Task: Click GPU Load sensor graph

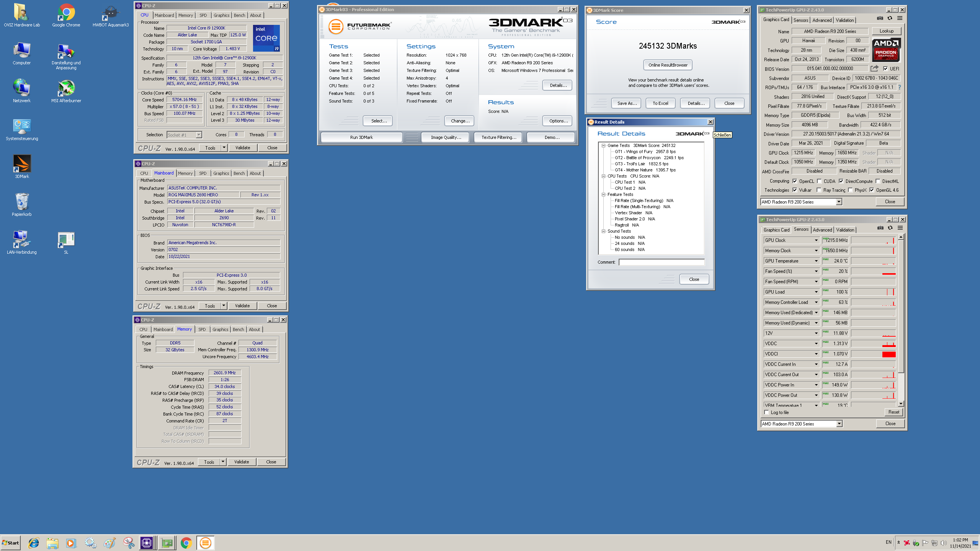Action: [873, 292]
